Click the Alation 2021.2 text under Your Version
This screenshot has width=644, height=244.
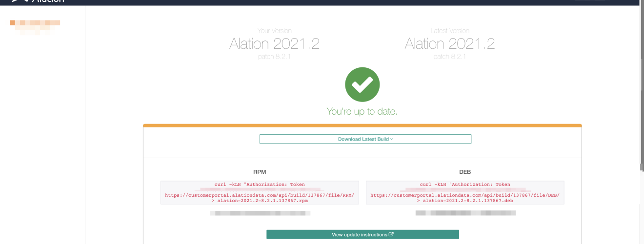(x=274, y=44)
